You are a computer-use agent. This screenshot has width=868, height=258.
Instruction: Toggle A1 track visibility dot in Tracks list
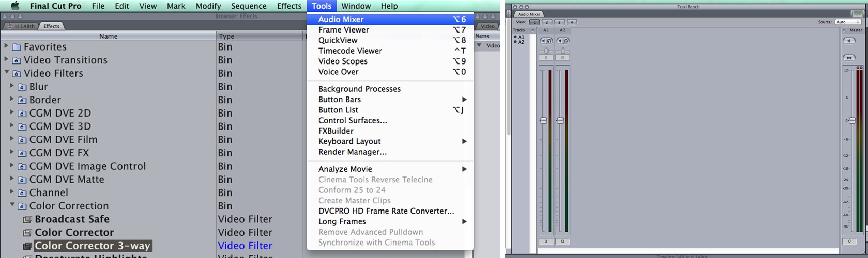click(515, 37)
